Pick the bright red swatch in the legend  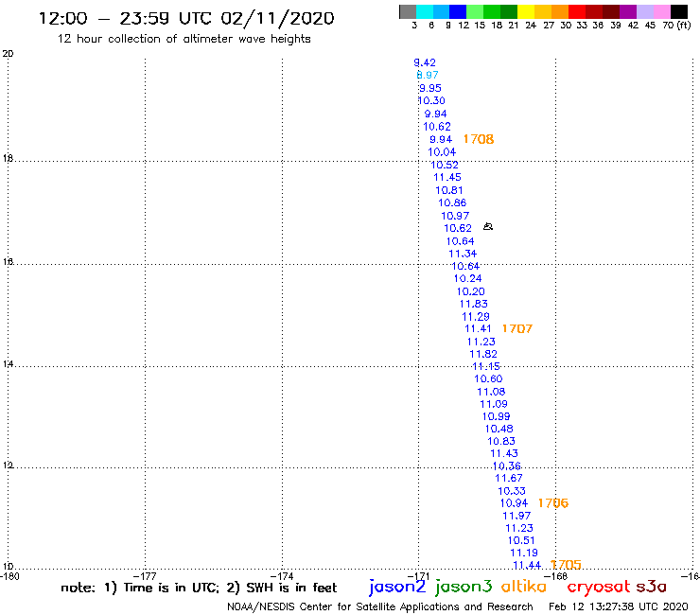pos(577,11)
